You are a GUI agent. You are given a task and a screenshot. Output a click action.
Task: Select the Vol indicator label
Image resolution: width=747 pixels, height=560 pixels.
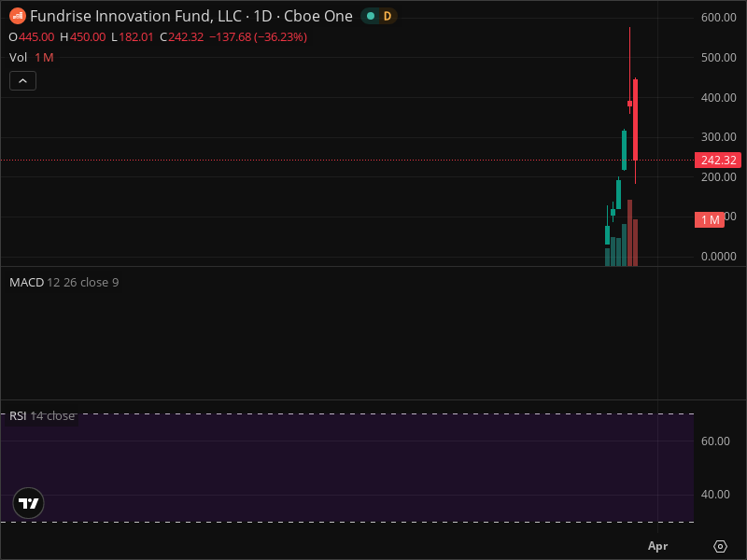18,58
